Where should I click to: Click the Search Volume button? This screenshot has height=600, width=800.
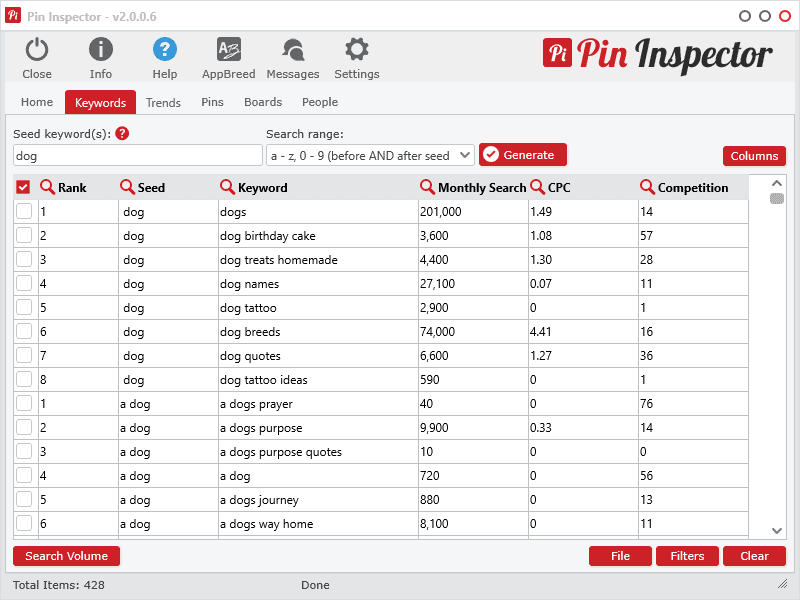[x=66, y=556]
